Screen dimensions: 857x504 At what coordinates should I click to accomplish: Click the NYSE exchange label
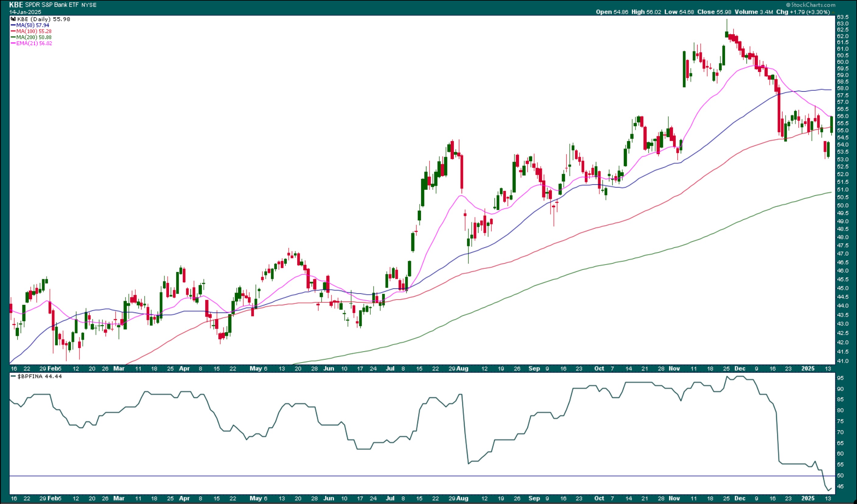click(x=89, y=5)
